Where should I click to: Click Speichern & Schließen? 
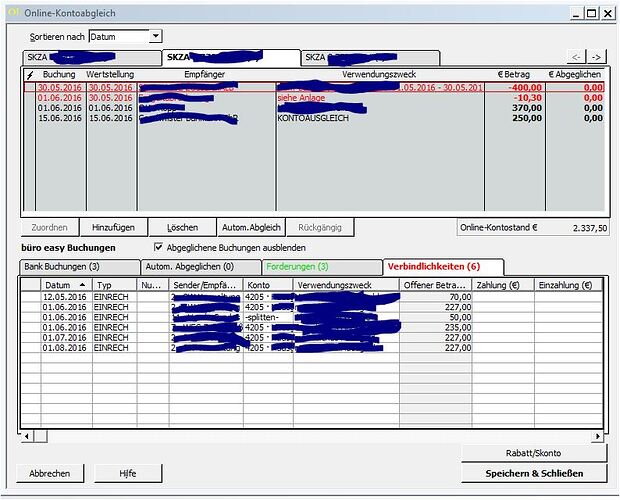(x=534, y=473)
